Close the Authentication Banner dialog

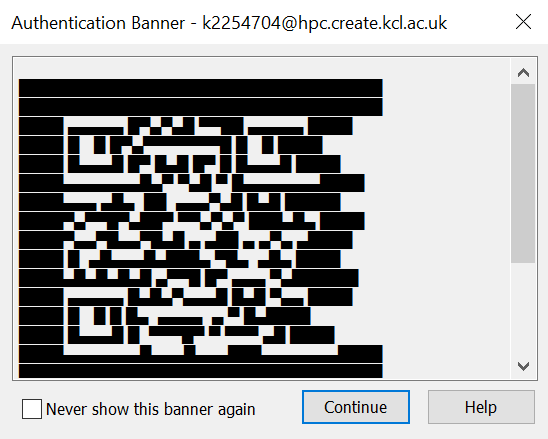click(523, 22)
